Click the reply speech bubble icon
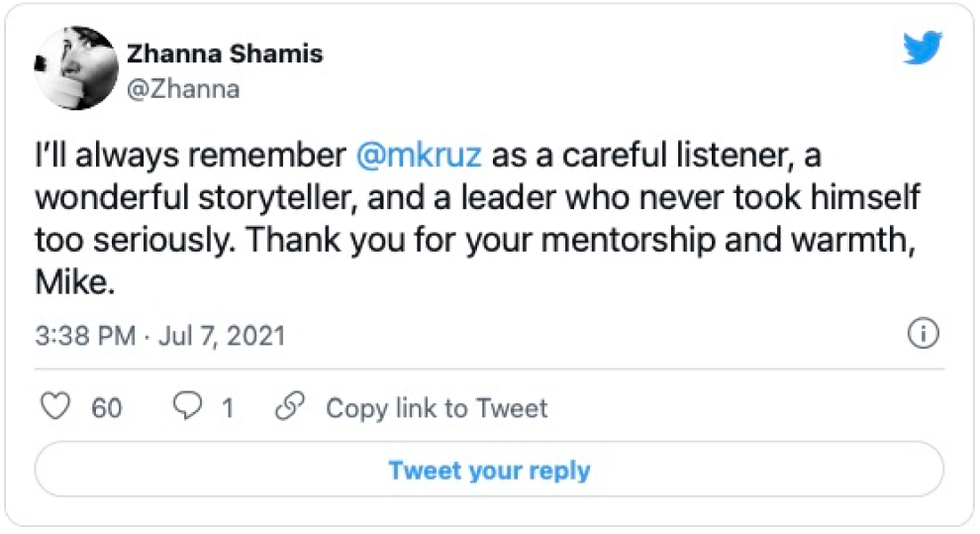This screenshot has width=980, height=534. point(188,407)
